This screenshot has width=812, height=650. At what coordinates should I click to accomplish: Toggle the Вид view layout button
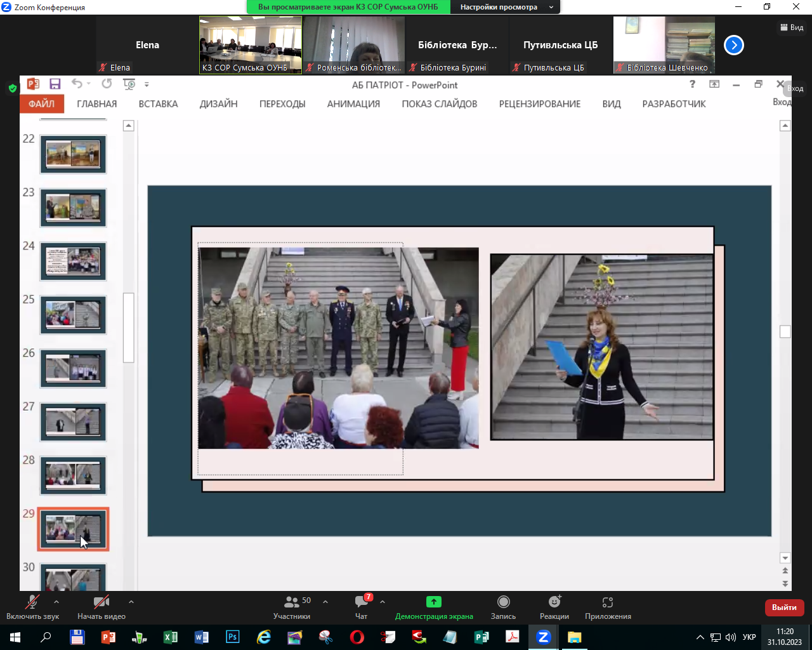[x=792, y=27]
